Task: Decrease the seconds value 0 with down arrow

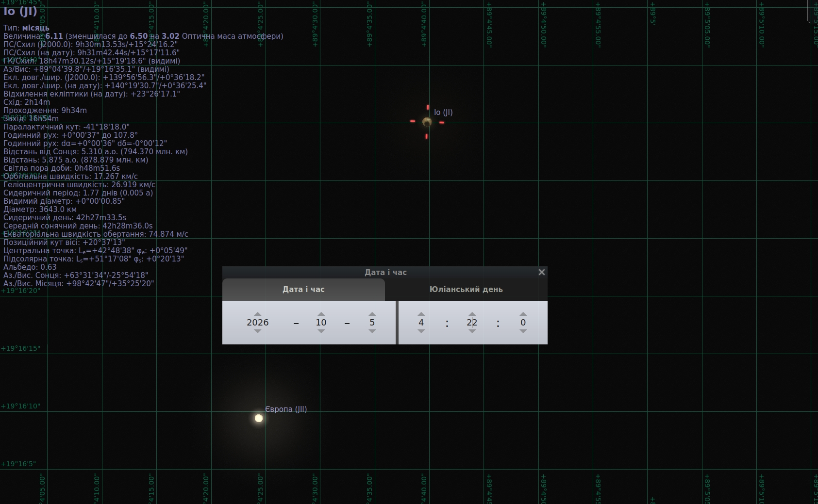Action: (523, 331)
